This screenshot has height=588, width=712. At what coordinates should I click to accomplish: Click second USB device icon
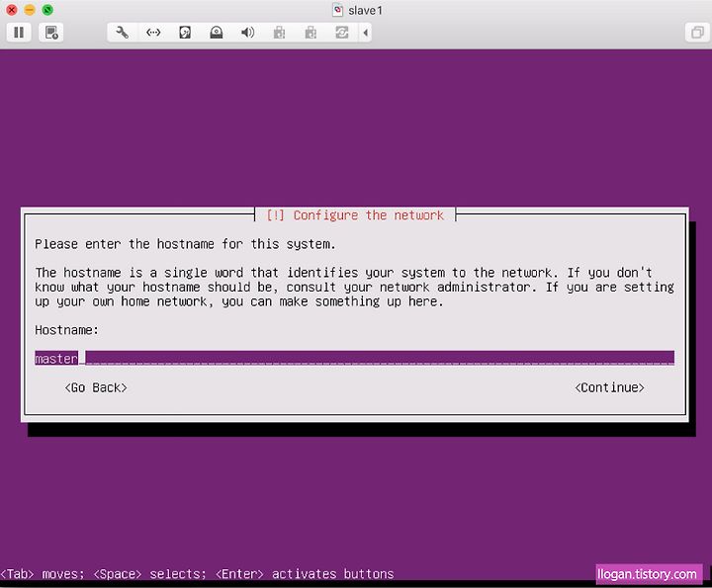[311, 33]
